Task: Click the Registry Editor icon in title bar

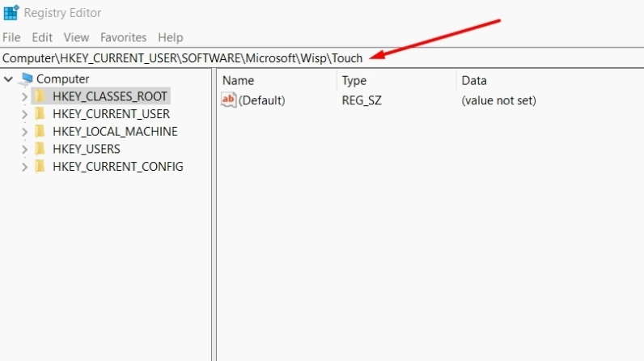Action: click(x=11, y=13)
